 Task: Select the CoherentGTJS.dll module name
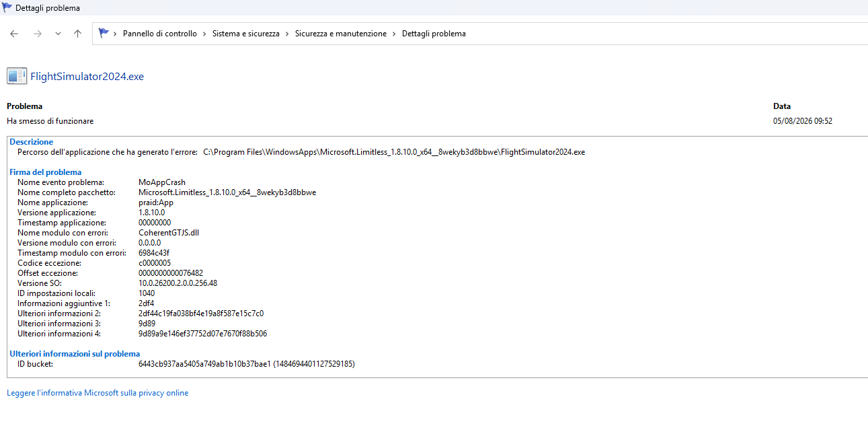[169, 233]
